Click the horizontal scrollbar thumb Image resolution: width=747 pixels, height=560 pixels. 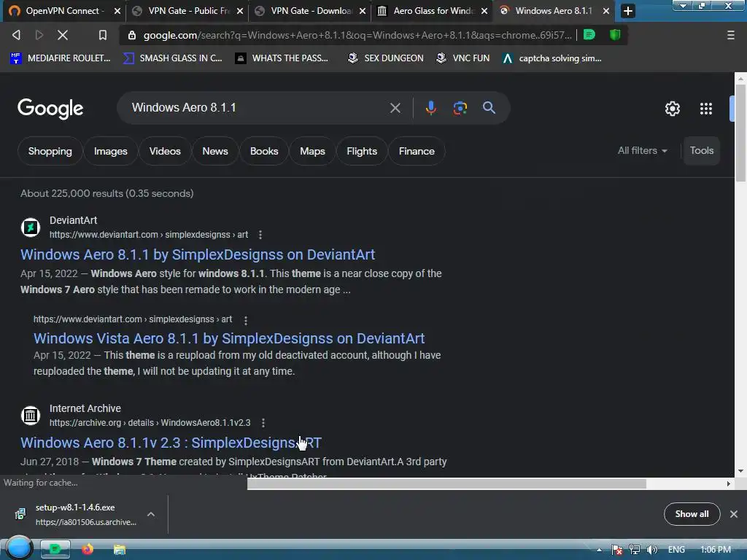click(x=447, y=484)
